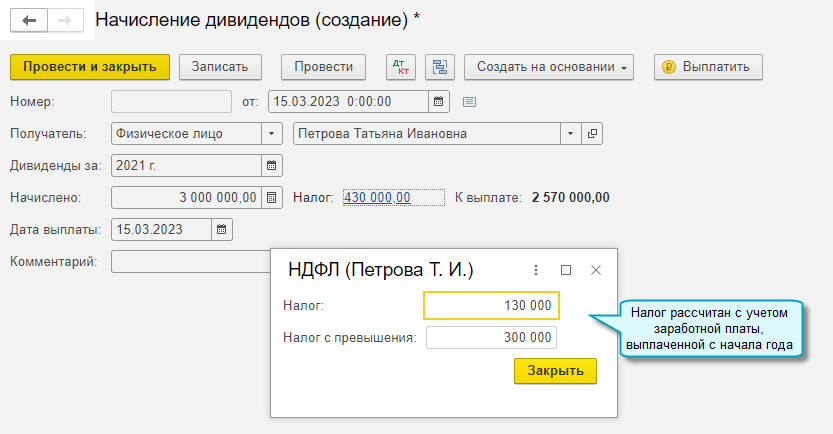Open the document structure (related documents) icon
This screenshot has height=434, width=833.
click(440, 67)
